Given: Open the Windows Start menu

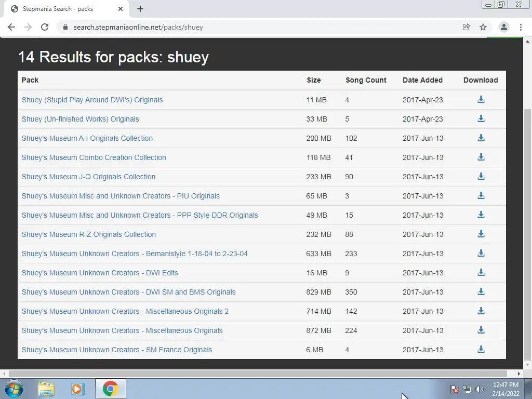Looking at the screenshot, I should (14, 389).
